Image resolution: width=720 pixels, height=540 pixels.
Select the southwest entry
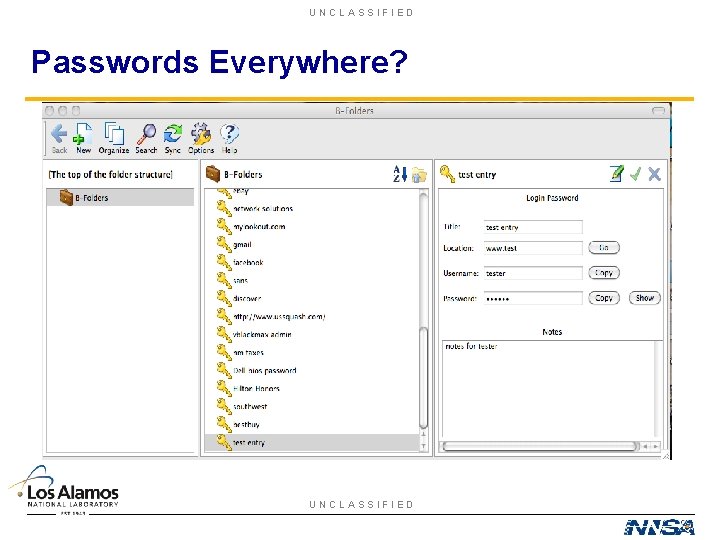point(250,406)
